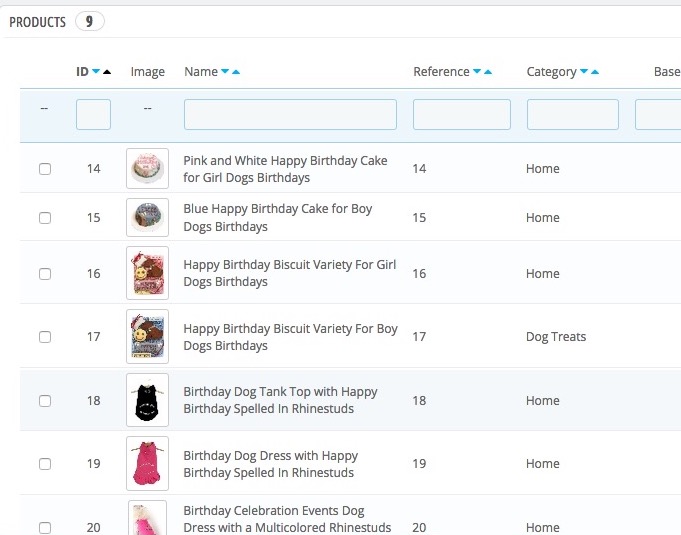Open Birthday Dog Tank Top product name

point(280,400)
